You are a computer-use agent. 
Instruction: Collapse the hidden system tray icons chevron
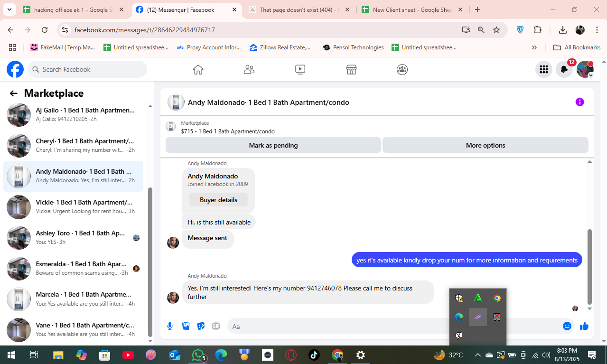[477, 355]
